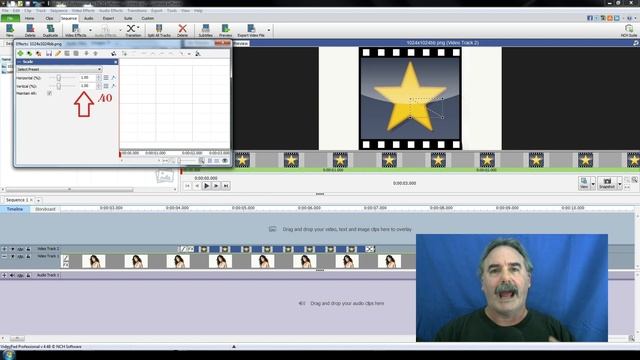Expand Audio Track 1 with plus button
The height and width of the screenshot is (360, 640).
click(4, 276)
